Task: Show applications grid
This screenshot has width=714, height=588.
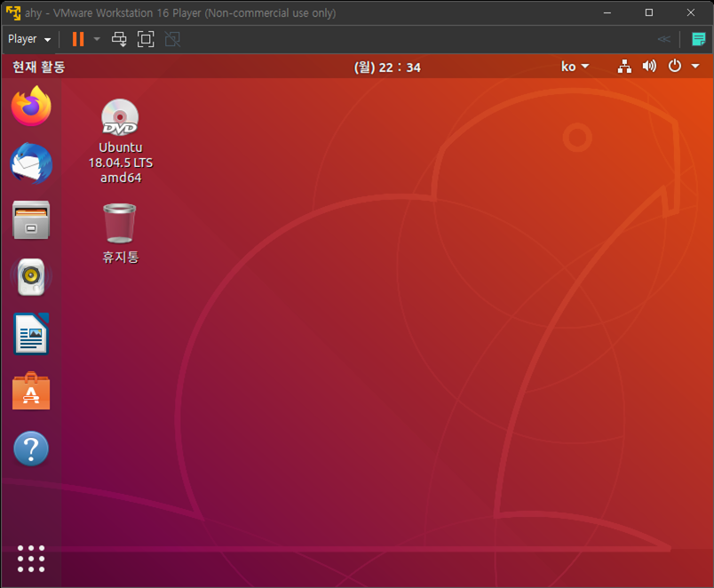Action: pos(31,559)
